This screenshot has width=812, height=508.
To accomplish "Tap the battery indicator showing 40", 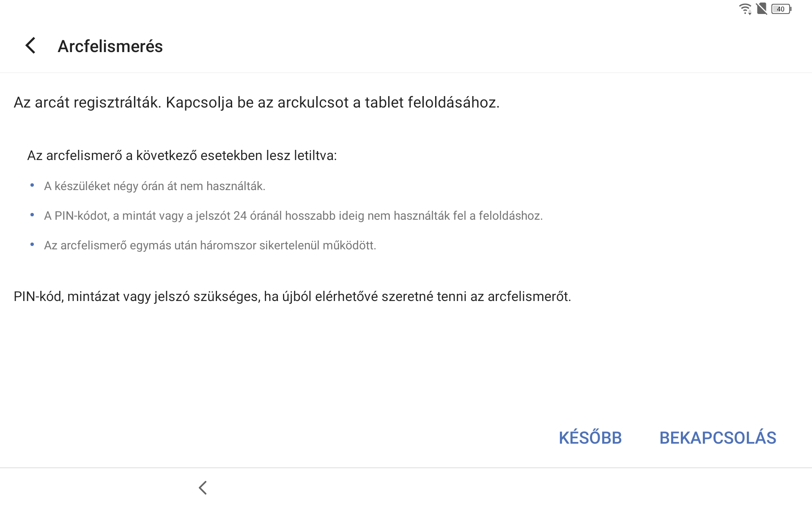I will pyautogui.click(x=781, y=9).
